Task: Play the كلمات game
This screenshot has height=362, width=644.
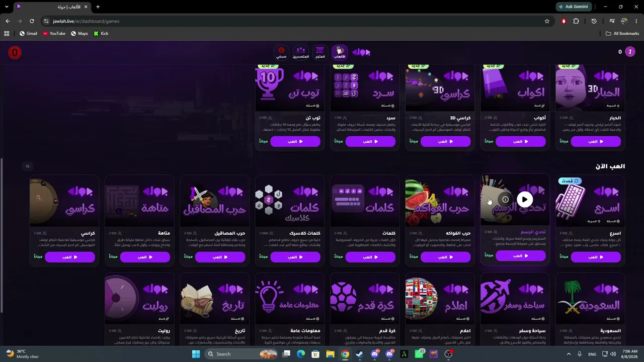Action: coord(370,257)
